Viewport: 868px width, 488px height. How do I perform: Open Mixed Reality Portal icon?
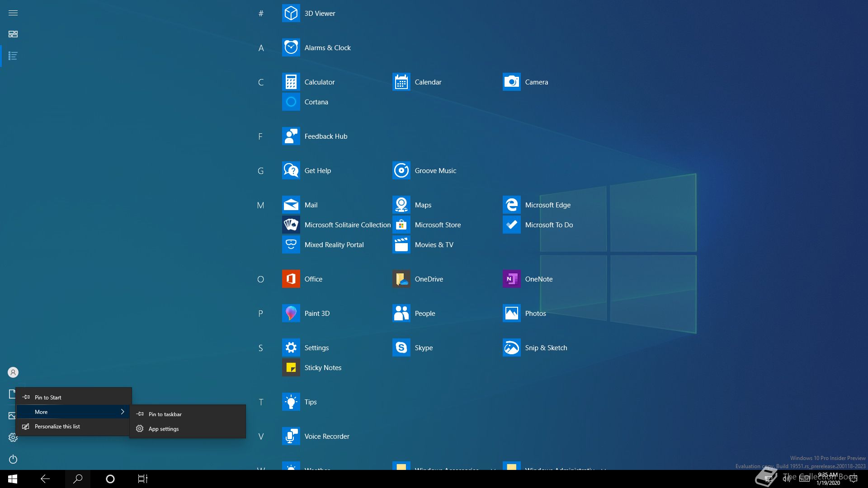pyautogui.click(x=291, y=244)
